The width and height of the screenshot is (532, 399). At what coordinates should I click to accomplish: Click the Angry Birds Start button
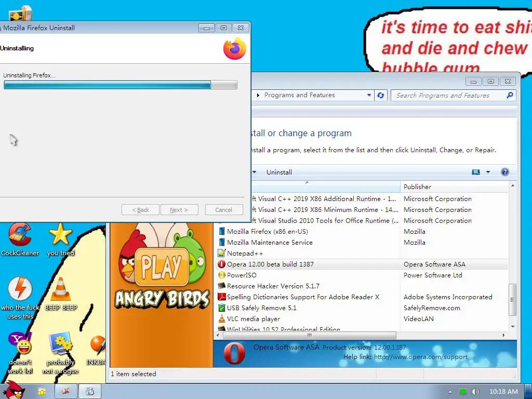(x=13, y=390)
